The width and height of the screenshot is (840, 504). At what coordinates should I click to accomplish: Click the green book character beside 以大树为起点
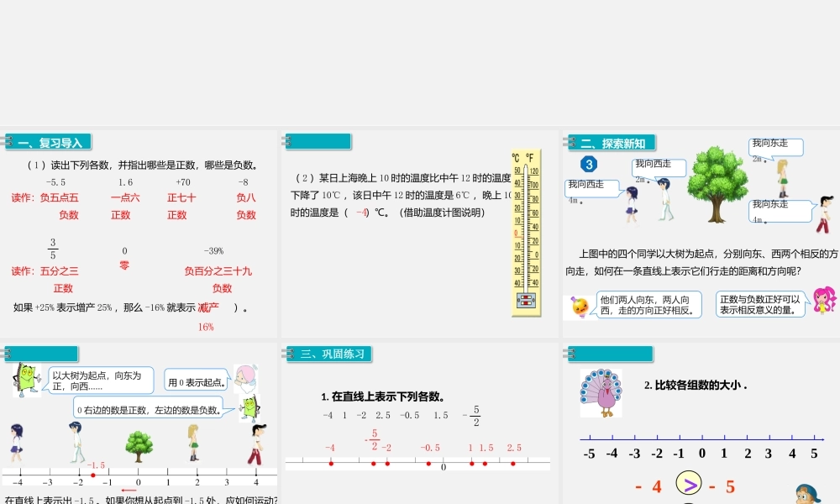[26, 379]
